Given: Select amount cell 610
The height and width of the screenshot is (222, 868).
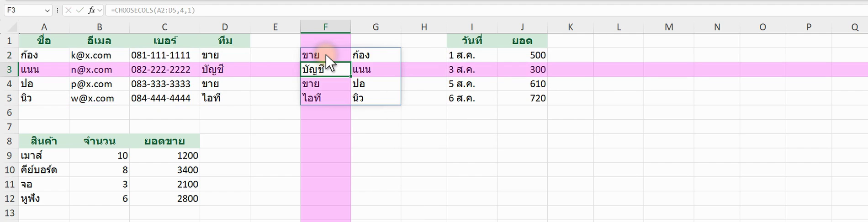Looking at the screenshot, I should point(522,84).
